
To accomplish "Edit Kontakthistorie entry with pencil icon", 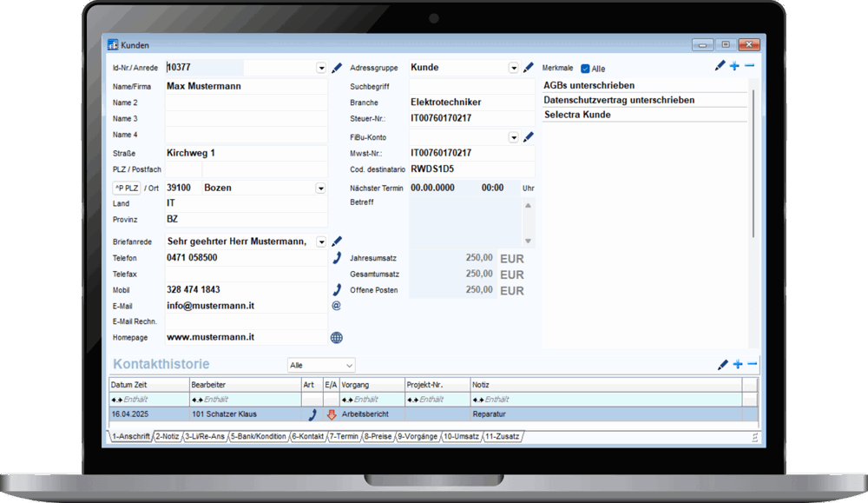I will (x=722, y=365).
